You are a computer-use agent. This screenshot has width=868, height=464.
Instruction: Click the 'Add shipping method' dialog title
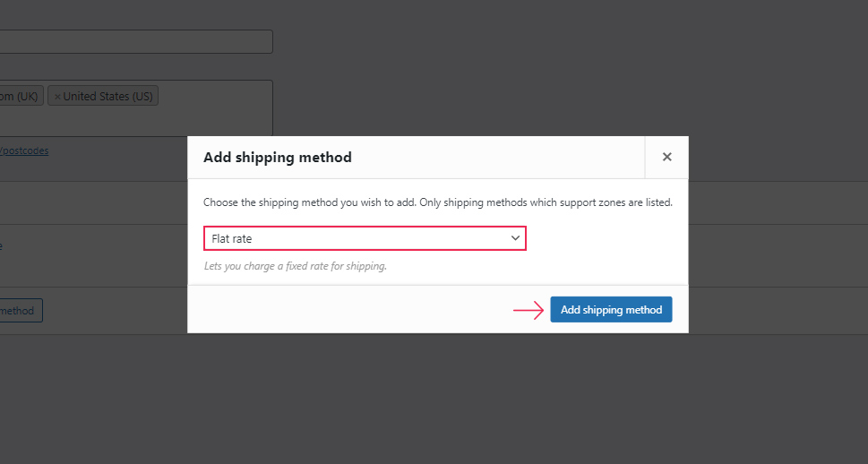pos(278,158)
